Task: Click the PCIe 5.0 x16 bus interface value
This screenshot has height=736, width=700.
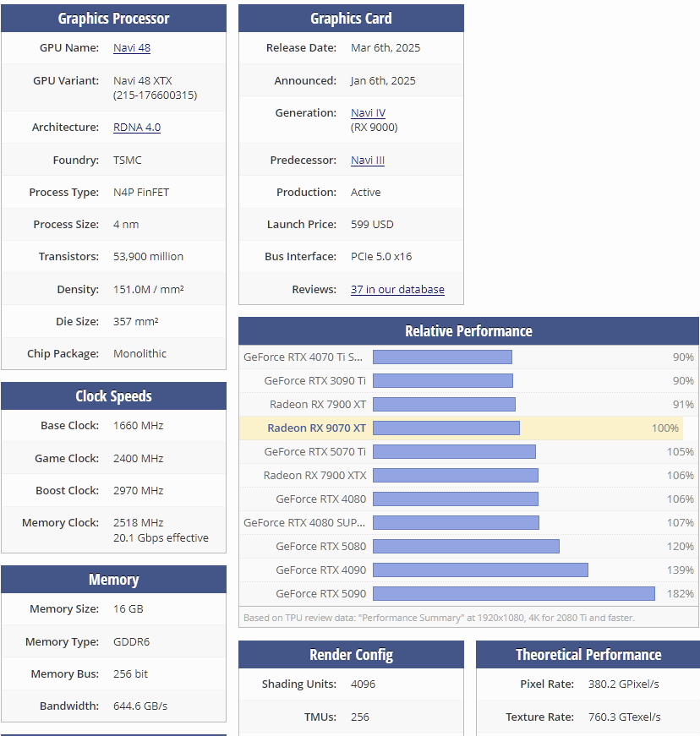Action: click(x=381, y=256)
